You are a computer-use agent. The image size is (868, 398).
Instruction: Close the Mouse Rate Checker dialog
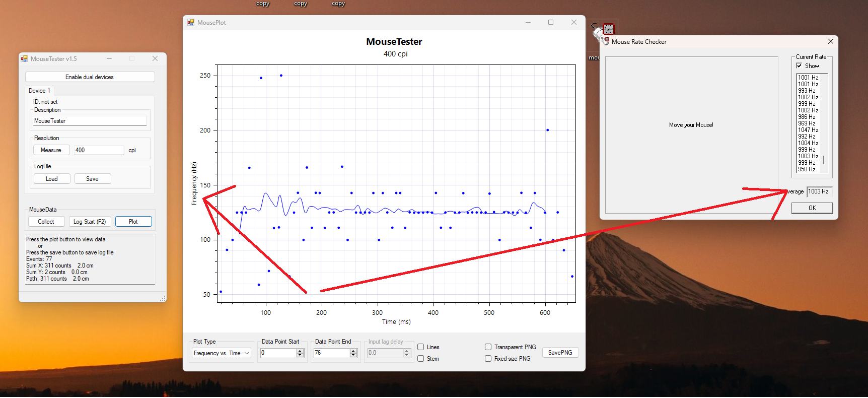830,42
